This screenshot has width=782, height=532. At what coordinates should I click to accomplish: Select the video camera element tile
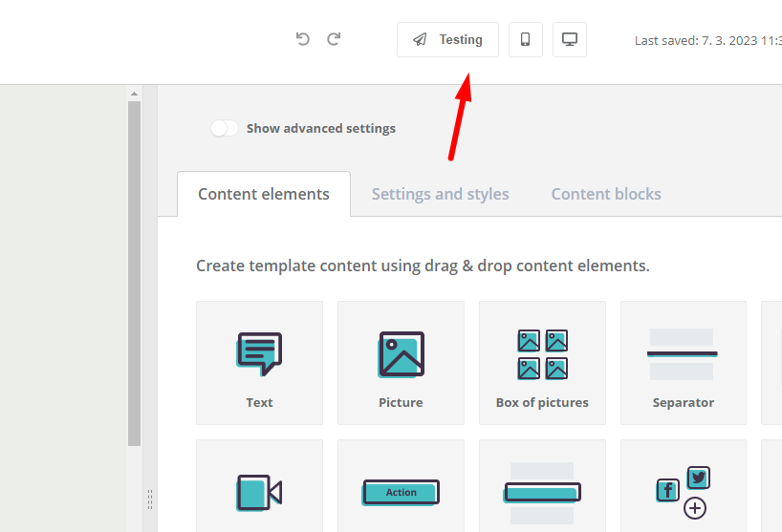(259, 485)
